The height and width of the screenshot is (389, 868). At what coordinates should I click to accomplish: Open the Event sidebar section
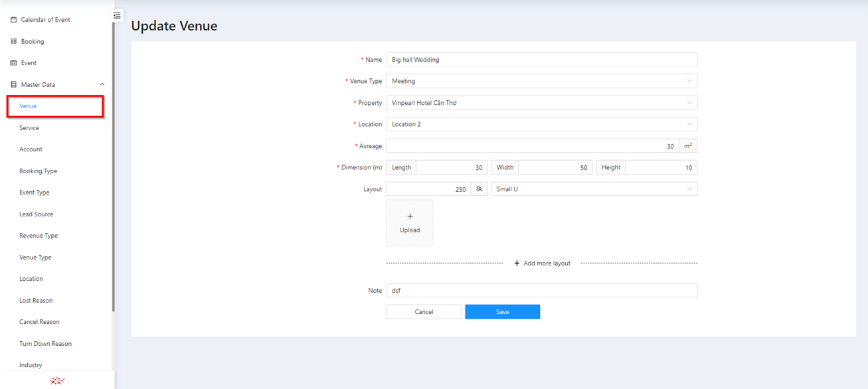click(x=29, y=63)
